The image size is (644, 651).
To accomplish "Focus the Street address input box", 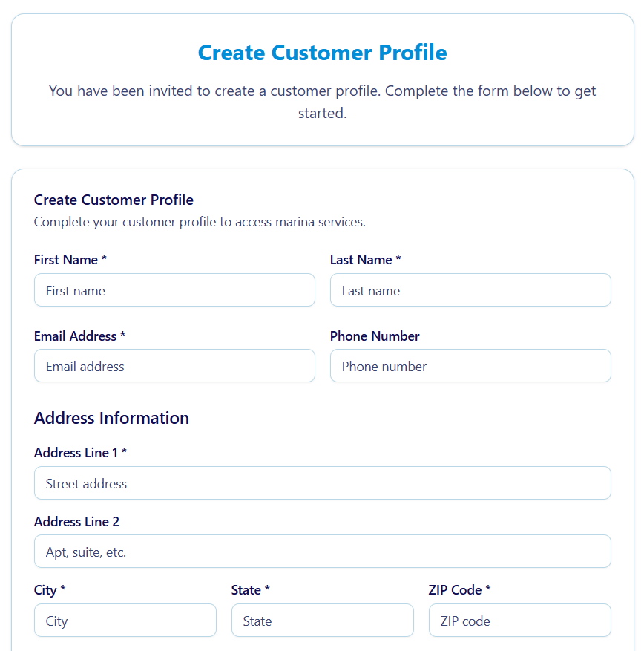I will click(x=322, y=483).
